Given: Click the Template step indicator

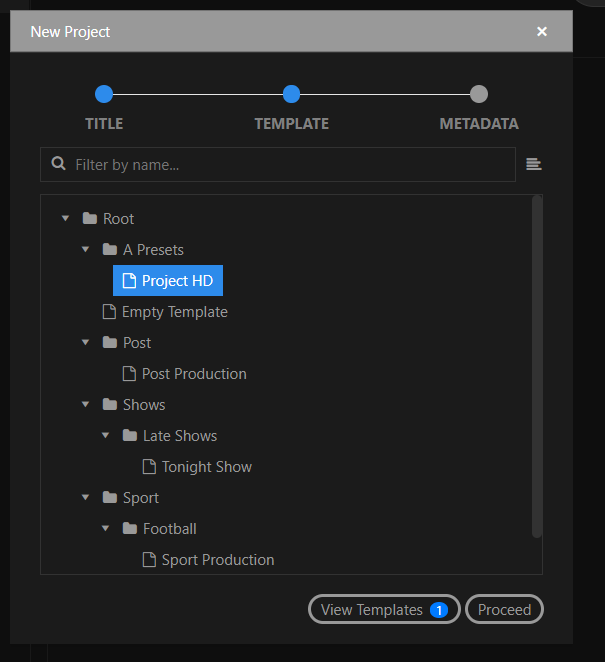Looking at the screenshot, I should pos(291,94).
